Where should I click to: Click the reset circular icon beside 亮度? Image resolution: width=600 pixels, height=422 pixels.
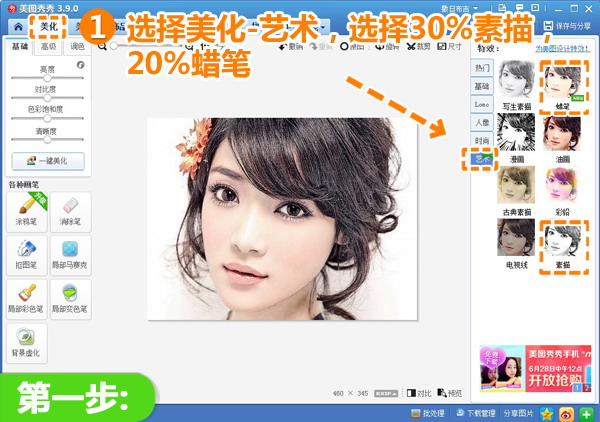80,65
